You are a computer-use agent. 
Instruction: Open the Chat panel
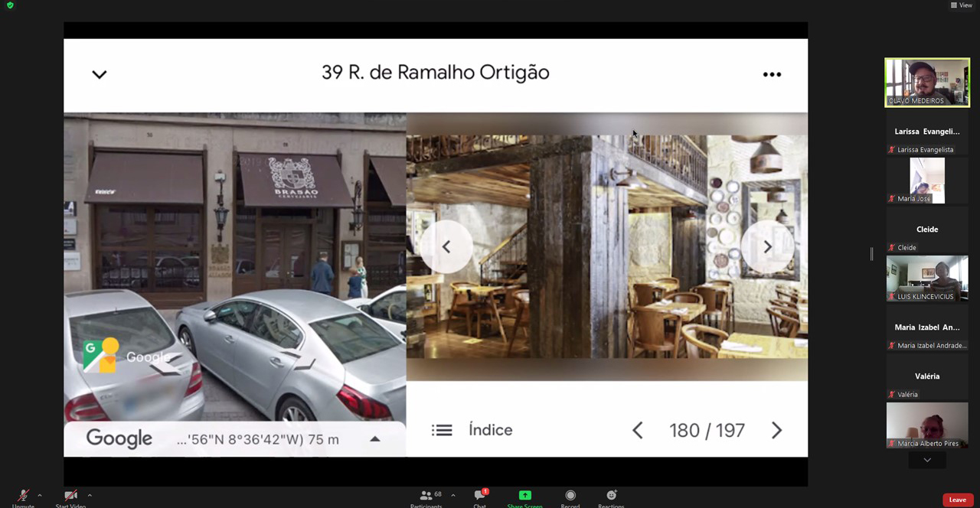[479, 497]
